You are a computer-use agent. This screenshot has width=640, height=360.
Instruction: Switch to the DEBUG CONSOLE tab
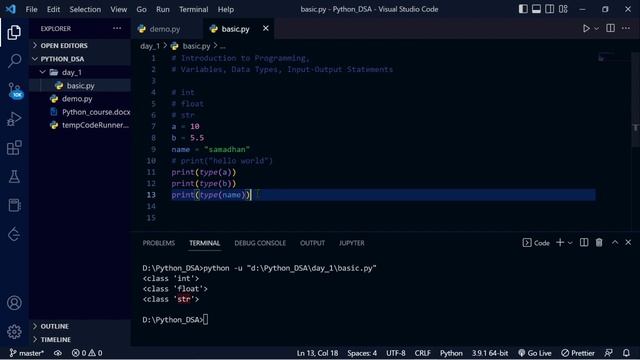(260, 243)
